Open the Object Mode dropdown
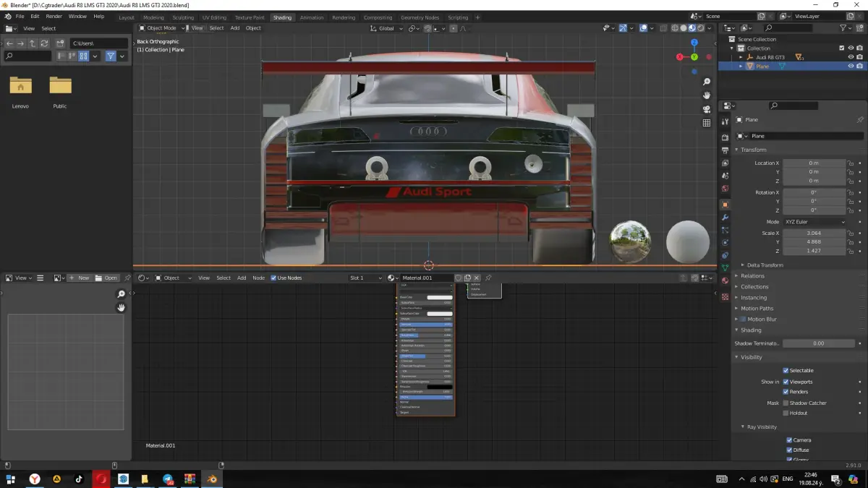Image resolution: width=868 pixels, height=488 pixels. coord(160,28)
